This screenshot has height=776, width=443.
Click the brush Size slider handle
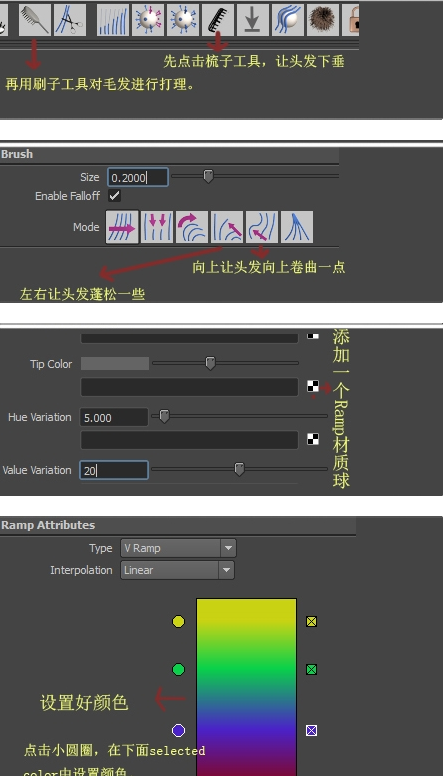pos(208,176)
